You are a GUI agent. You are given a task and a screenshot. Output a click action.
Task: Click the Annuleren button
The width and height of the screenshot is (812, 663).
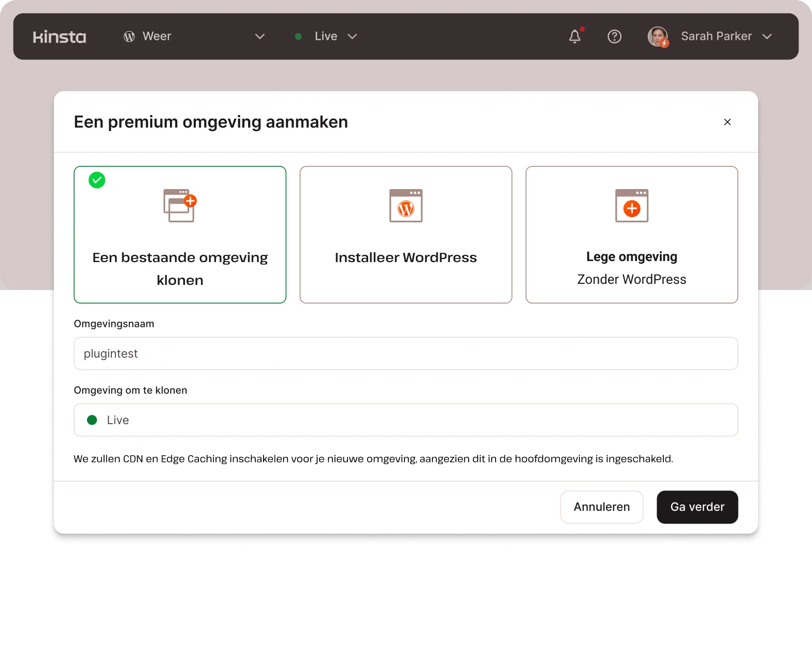click(601, 507)
